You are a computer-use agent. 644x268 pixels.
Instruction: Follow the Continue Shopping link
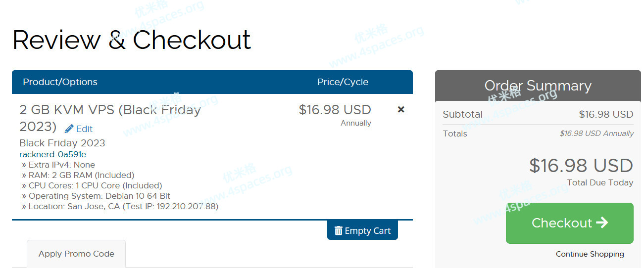click(590, 254)
